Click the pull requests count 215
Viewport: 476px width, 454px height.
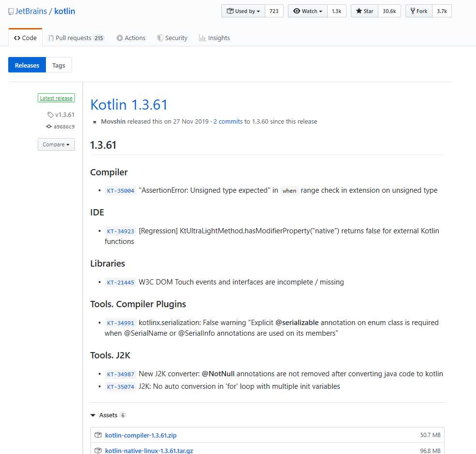pos(99,38)
